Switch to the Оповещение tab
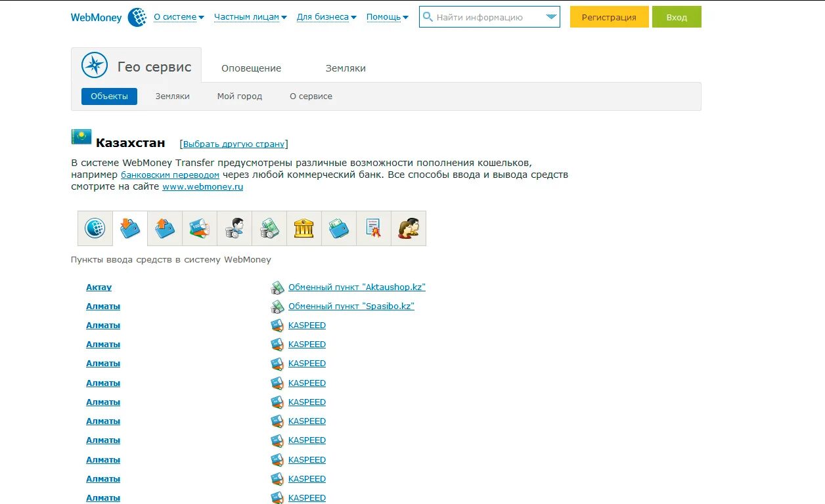Viewport: 825px width, 504px height. pyautogui.click(x=251, y=68)
